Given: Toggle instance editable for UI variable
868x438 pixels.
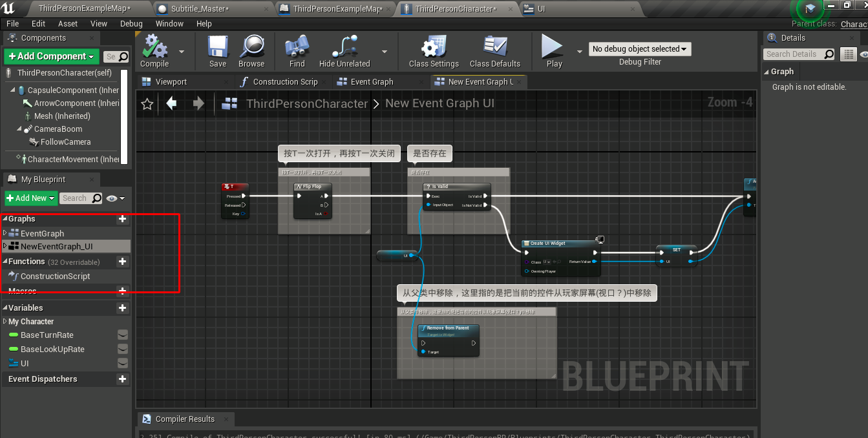Looking at the screenshot, I should click(x=123, y=362).
